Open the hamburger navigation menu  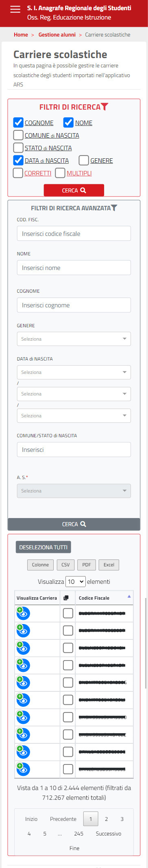coord(15,9)
